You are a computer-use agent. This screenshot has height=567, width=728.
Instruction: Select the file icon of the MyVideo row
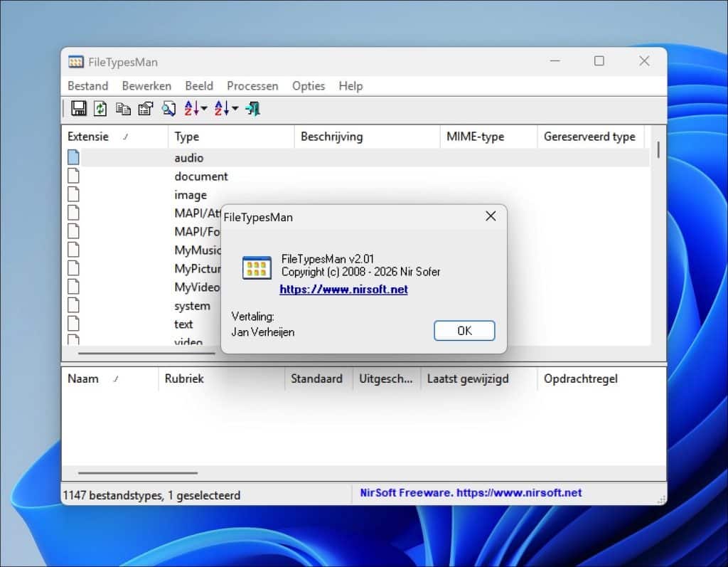[73, 287]
